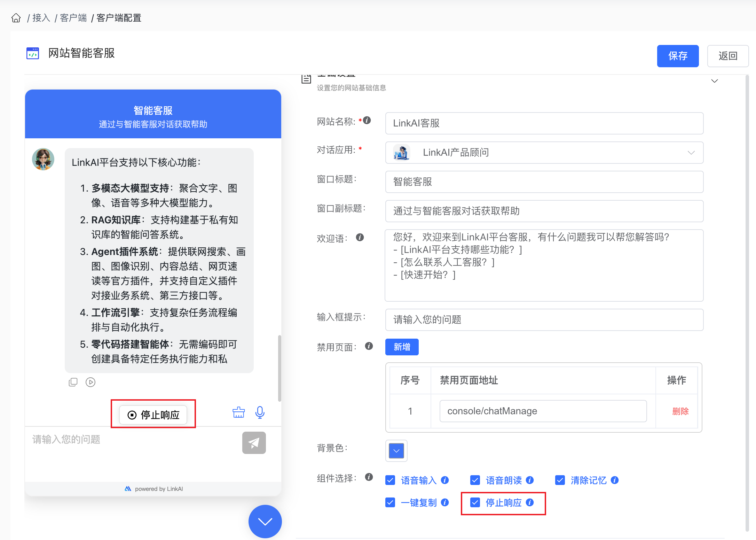Image resolution: width=756 pixels, height=540 pixels.
Task: Click the 网站智能客服 code window icon
Action: 33,53
